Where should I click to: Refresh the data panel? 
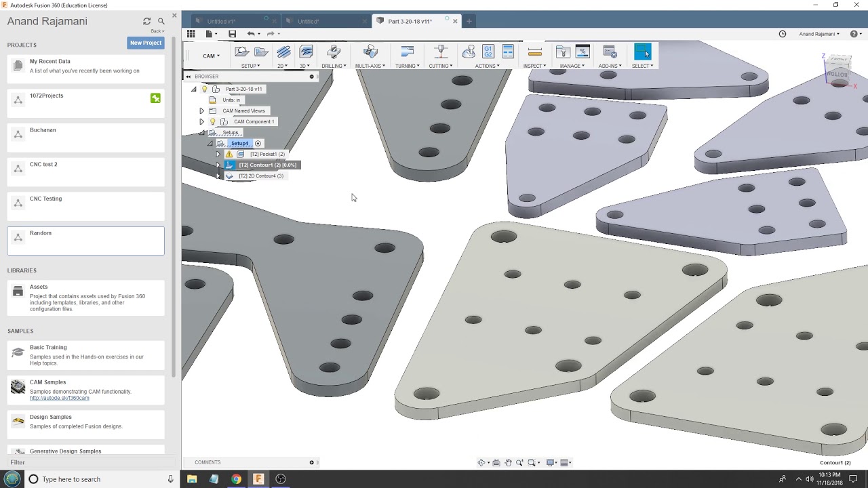(x=146, y=21)
